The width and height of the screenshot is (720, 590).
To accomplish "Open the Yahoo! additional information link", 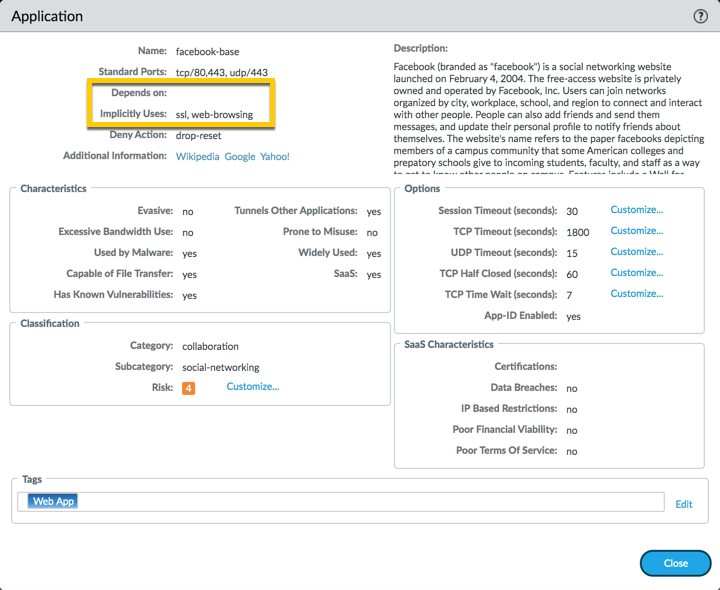I will [275, 157].
